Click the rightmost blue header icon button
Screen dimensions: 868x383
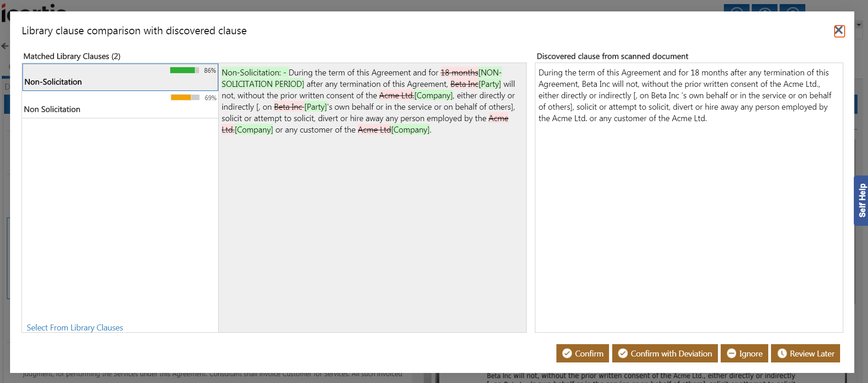point(793,8)
